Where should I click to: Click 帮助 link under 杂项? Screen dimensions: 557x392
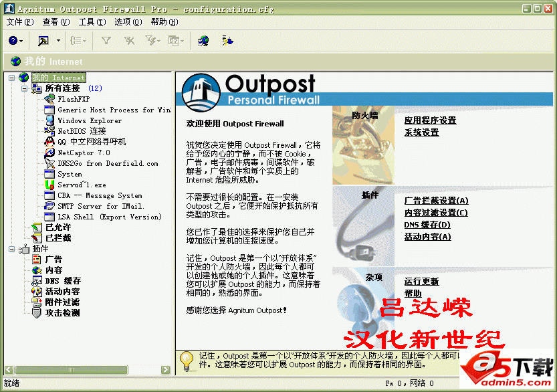[413, 294]
